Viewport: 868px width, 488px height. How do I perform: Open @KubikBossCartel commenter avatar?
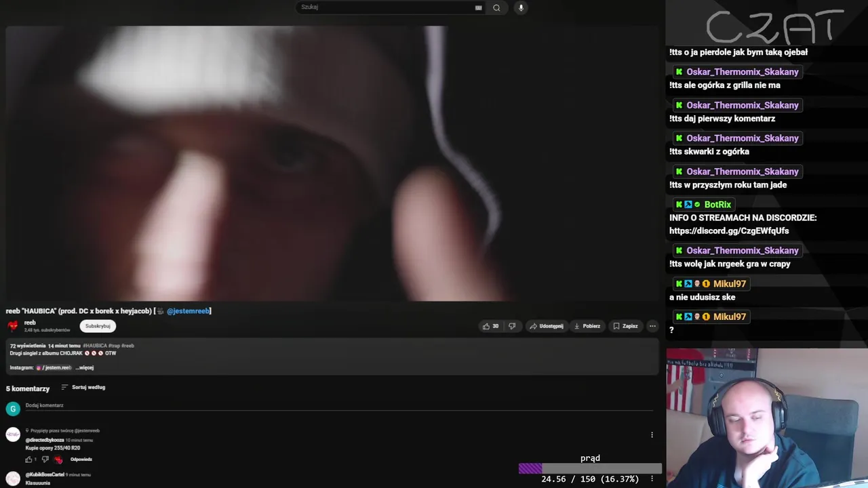point(13,479)
